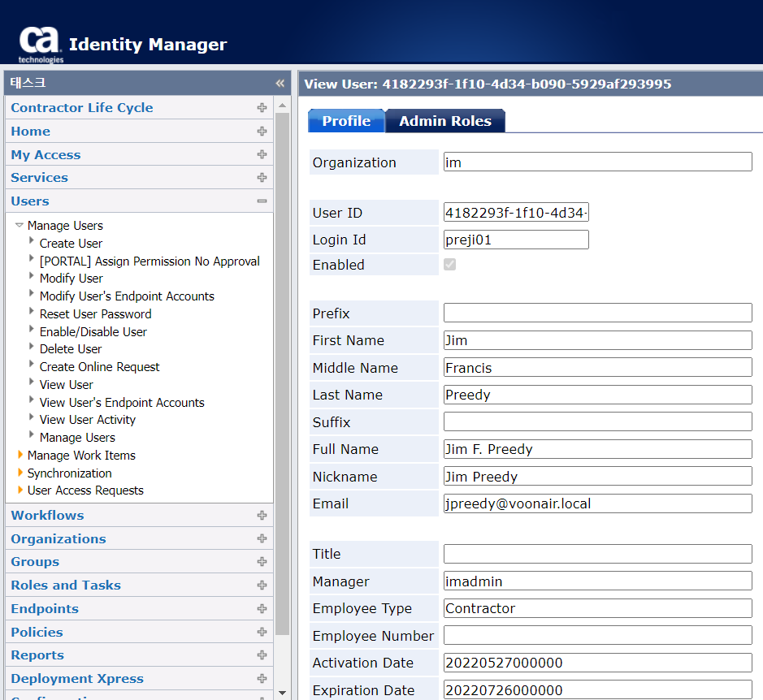Expand the Modify User arrow
Viewport: 763px width, 700px height.
coord(31,276)
